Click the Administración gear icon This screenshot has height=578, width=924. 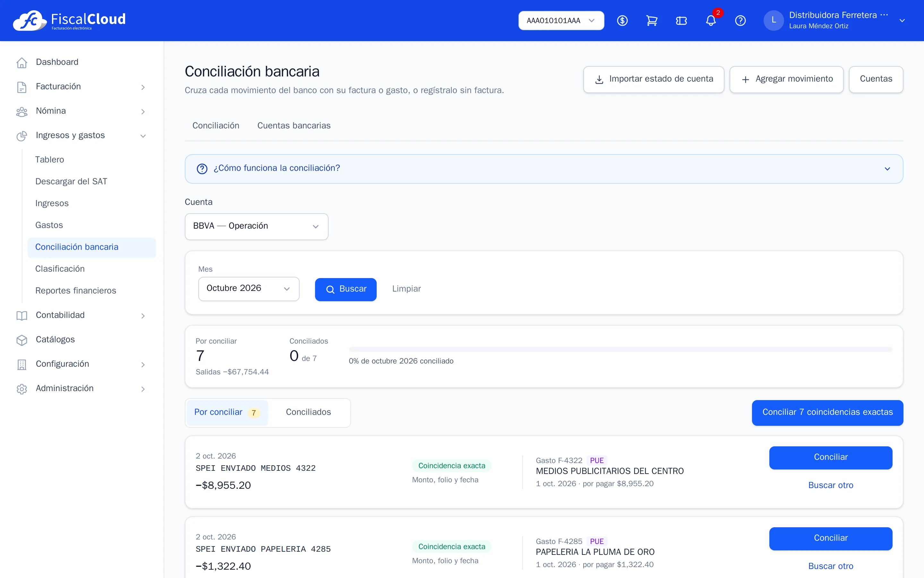click(x=22, y=389)
